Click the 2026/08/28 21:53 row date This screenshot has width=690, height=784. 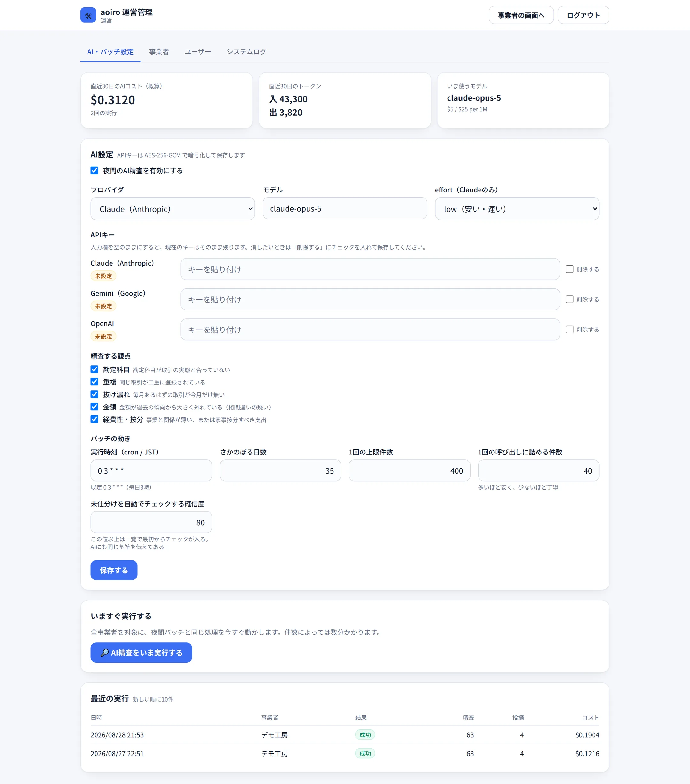(117, 735)
